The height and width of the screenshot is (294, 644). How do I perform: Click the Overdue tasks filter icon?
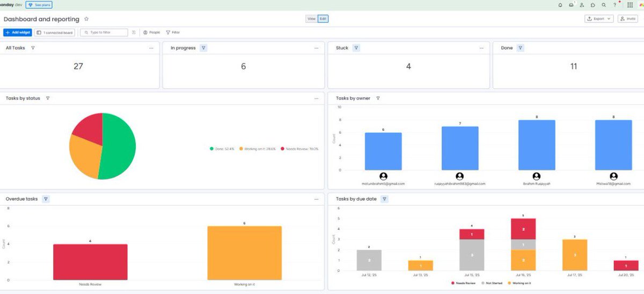pos(46,199)
